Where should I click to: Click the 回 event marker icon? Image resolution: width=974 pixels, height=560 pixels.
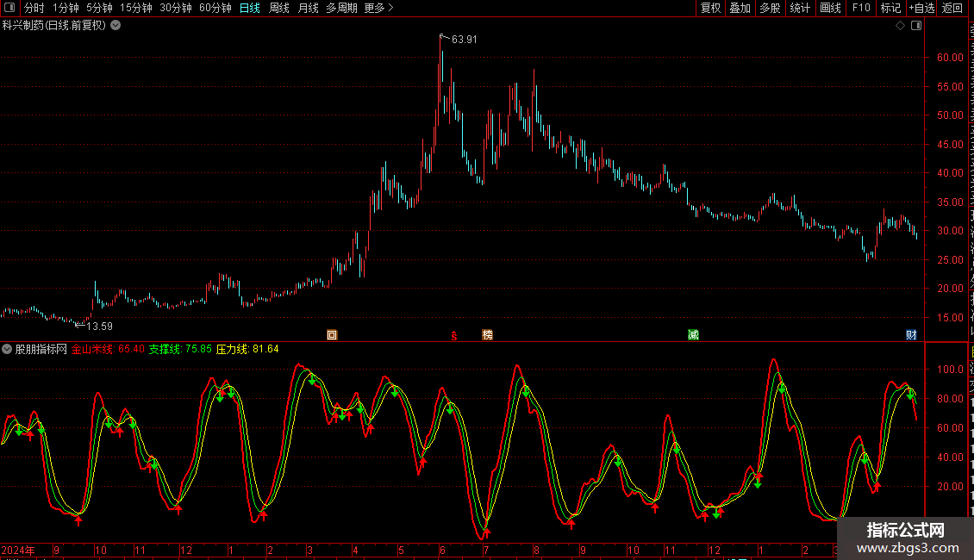pos(332,335)
